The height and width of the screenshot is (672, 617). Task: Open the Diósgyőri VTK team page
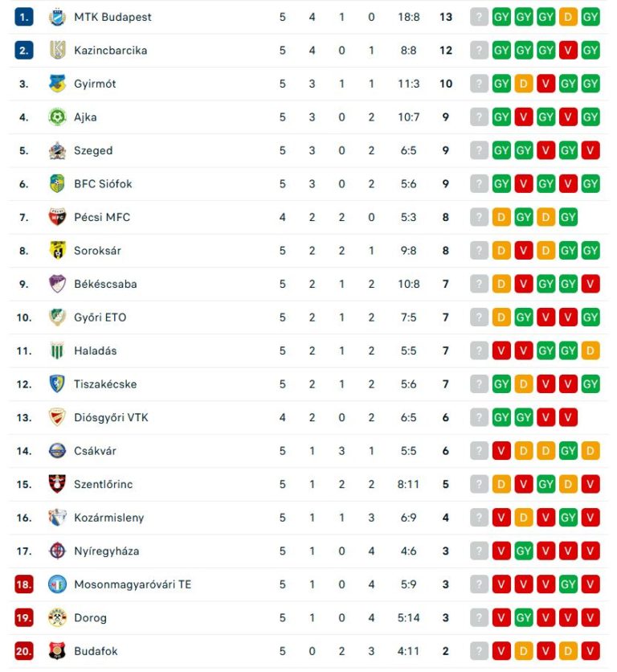point(111,417)
